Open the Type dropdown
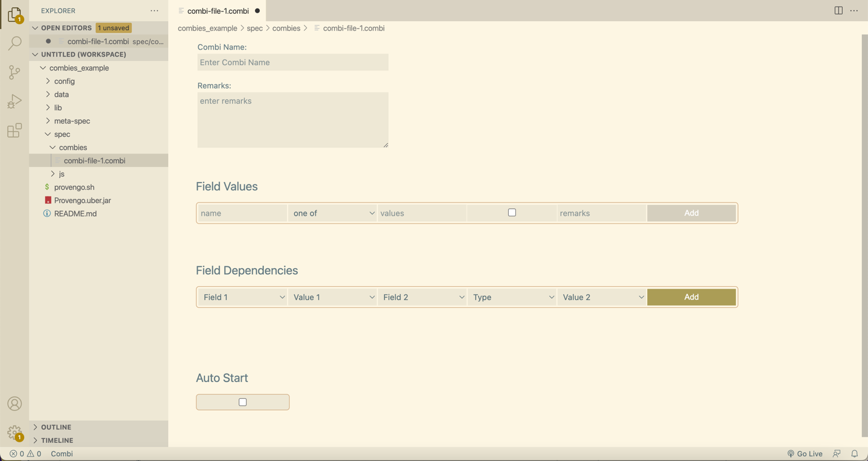The image size is (868, 461). (x=512, y=297)
